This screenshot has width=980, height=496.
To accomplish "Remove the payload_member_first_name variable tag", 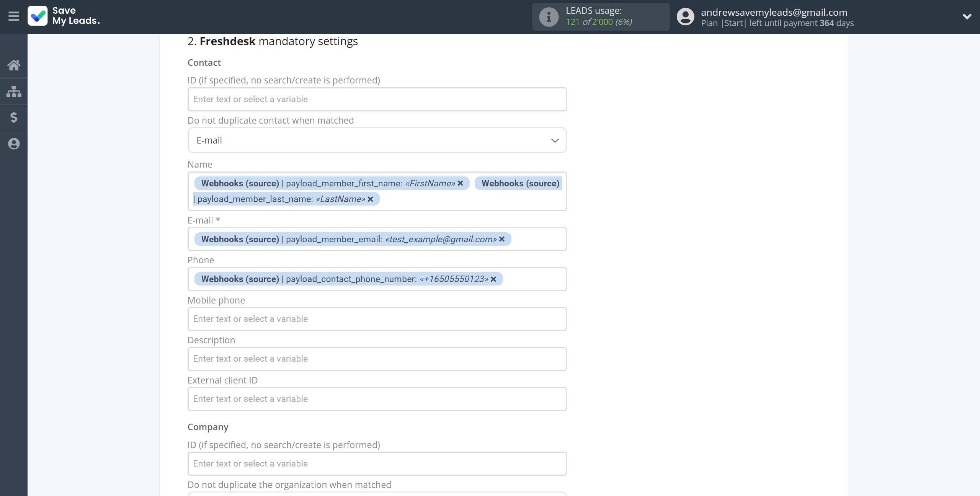I will click(x=461, y=183).
